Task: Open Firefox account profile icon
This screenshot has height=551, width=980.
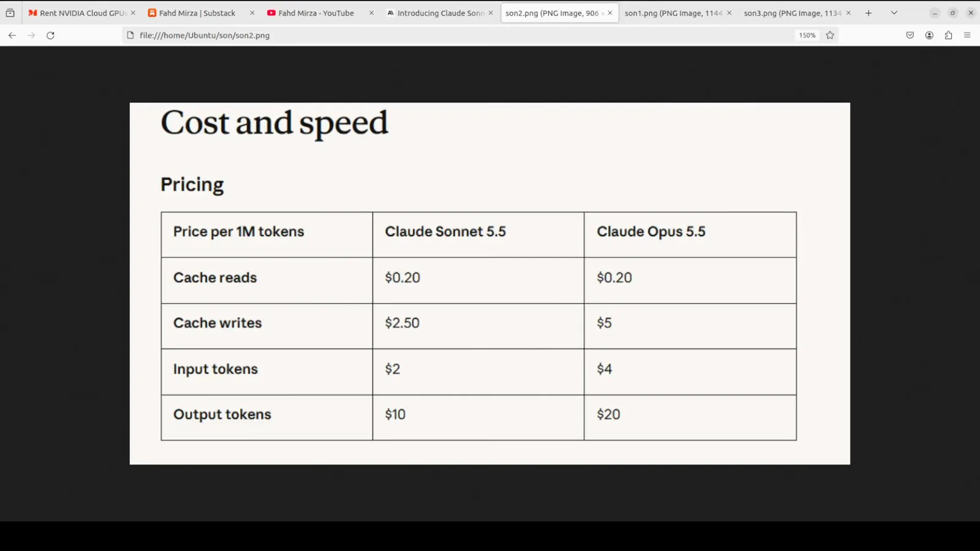Action: click(x=929, y=36)
